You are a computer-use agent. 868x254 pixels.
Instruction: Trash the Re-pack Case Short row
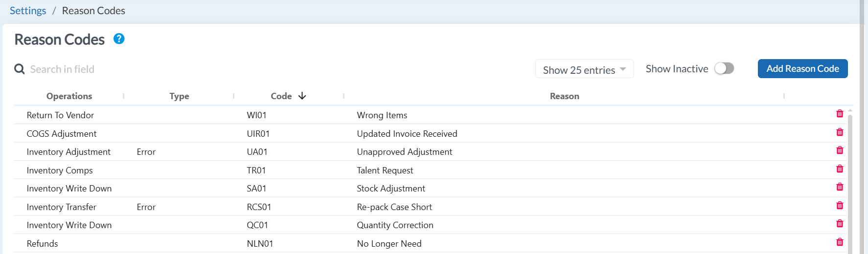pyautogui.click(x=840, y=206)
